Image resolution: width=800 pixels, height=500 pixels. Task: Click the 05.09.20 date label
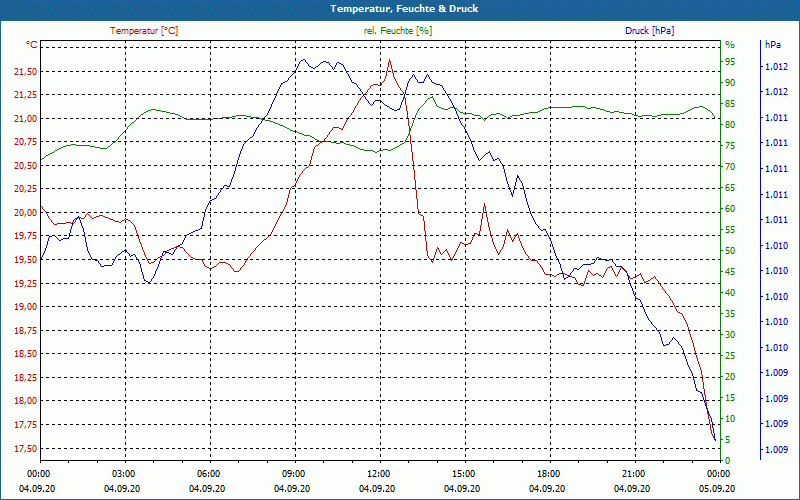pos(717,489)
